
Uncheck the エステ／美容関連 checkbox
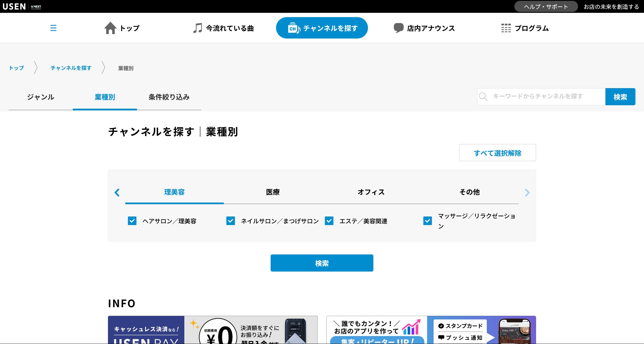coord(329,221)
